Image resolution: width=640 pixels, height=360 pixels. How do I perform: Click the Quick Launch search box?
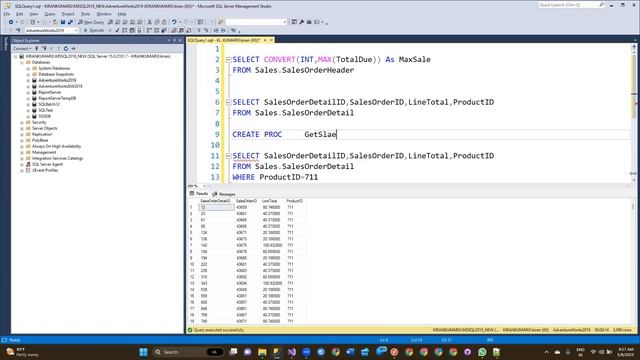pos(571,5)
